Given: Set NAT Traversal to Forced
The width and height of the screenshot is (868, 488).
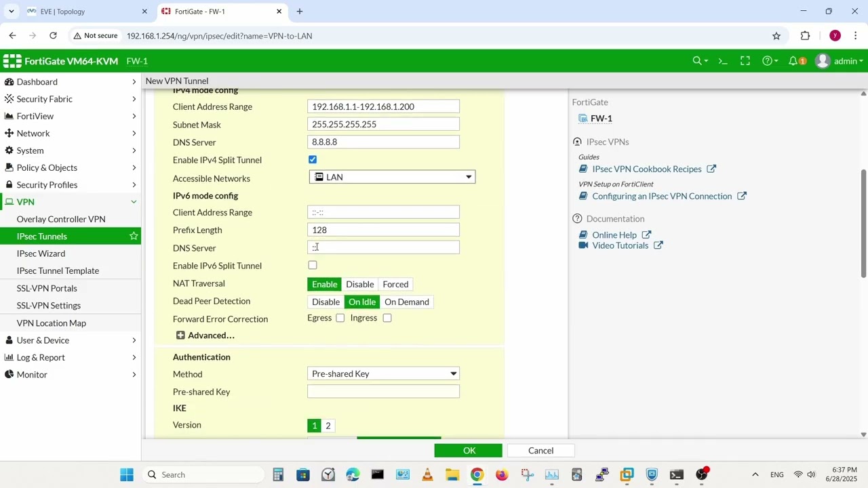Looking at the screenshot, I should point(395,284).
